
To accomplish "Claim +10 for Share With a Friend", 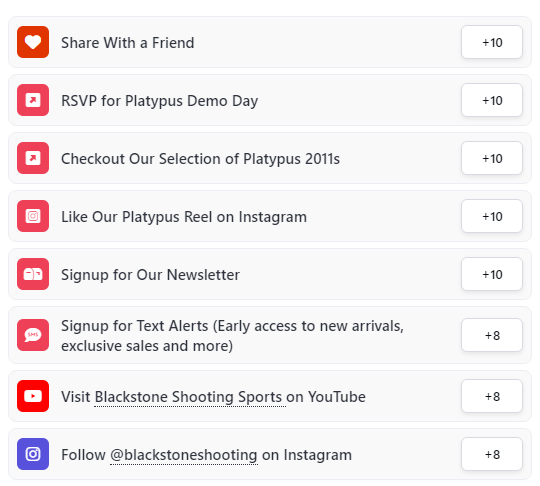I will (492, 42).
